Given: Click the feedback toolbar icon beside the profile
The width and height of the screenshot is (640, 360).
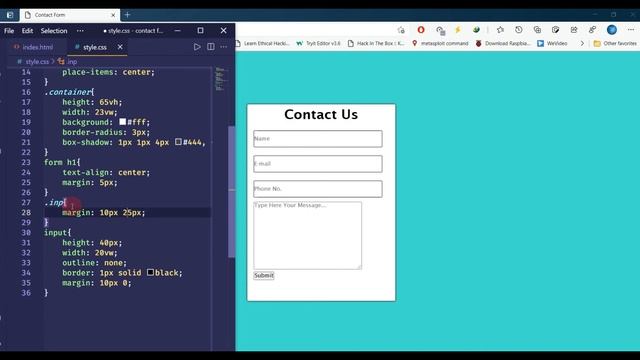Looking at the screenshot, I should click(x=592, y=30).
